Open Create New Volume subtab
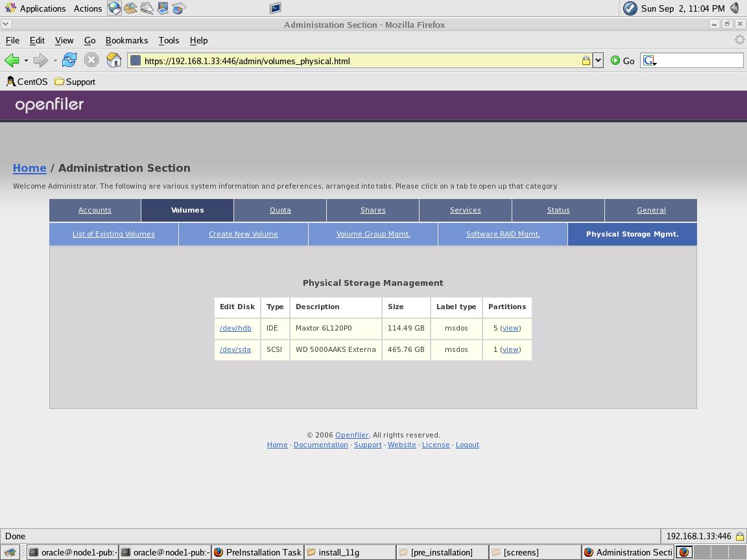 point(243,234)
